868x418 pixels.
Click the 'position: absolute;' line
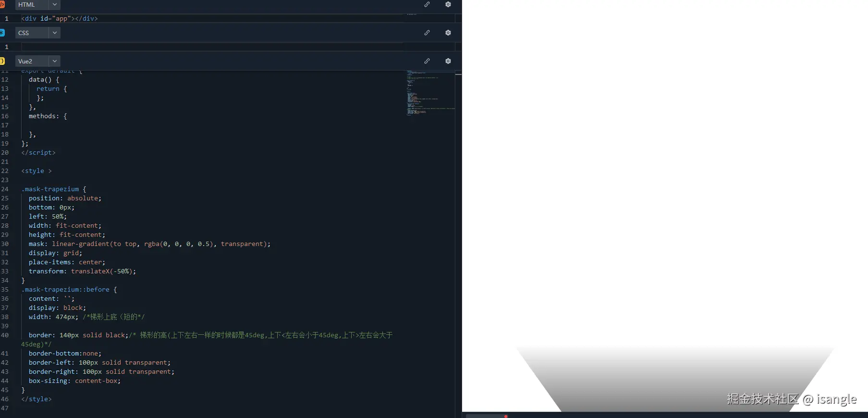click(x=65, y=198)
